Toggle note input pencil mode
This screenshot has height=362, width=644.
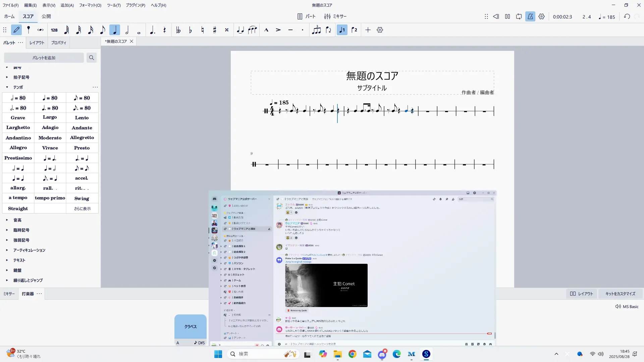coord(16,30)
